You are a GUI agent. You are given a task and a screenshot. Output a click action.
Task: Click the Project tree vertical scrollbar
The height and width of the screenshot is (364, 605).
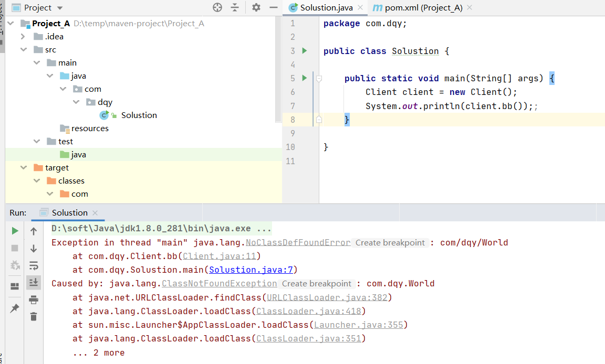click(278, 69)
